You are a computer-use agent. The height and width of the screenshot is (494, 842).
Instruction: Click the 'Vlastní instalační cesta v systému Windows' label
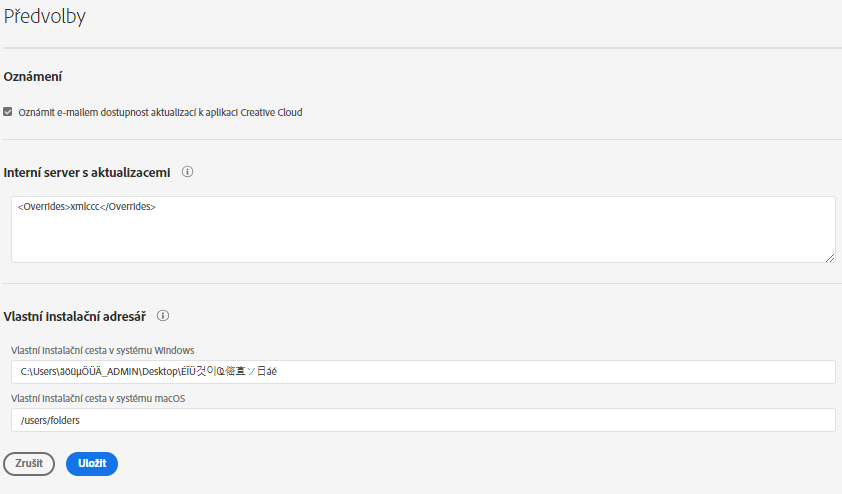102,350
